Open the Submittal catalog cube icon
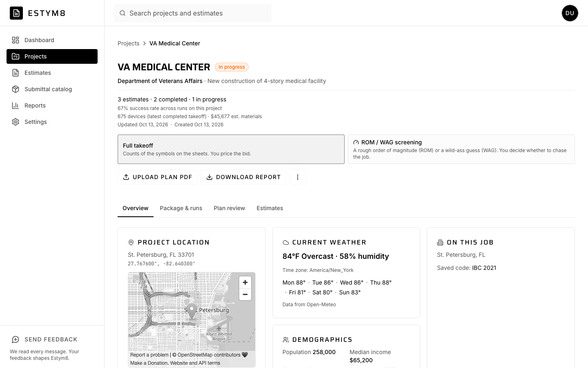Viewport: 588px width, 368px height. pyautogui.click(x=16, y=89)
